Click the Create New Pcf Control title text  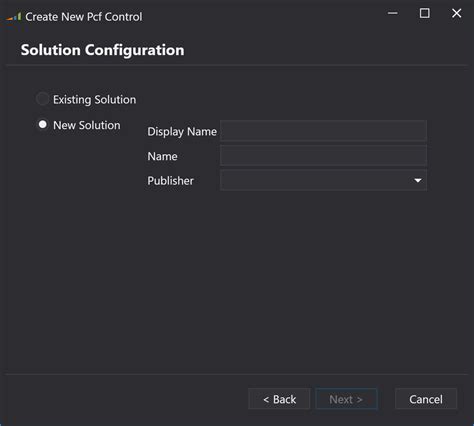pos(84,17)
